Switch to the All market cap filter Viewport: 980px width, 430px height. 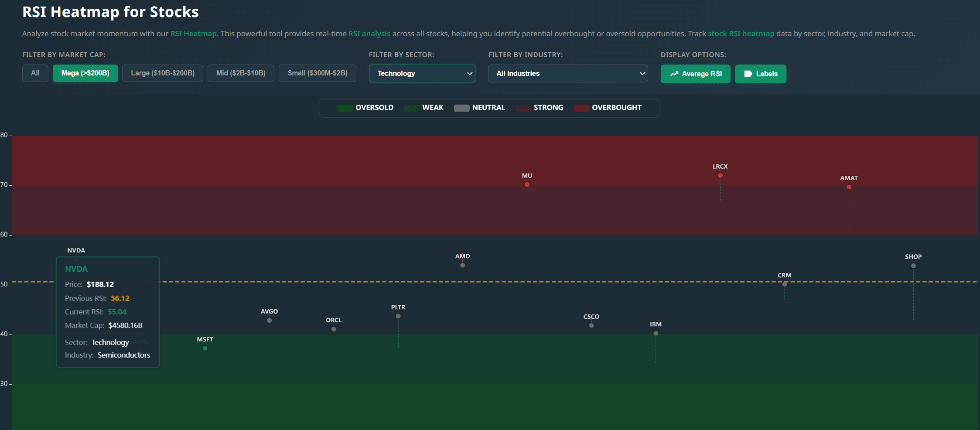coord(35,73)
